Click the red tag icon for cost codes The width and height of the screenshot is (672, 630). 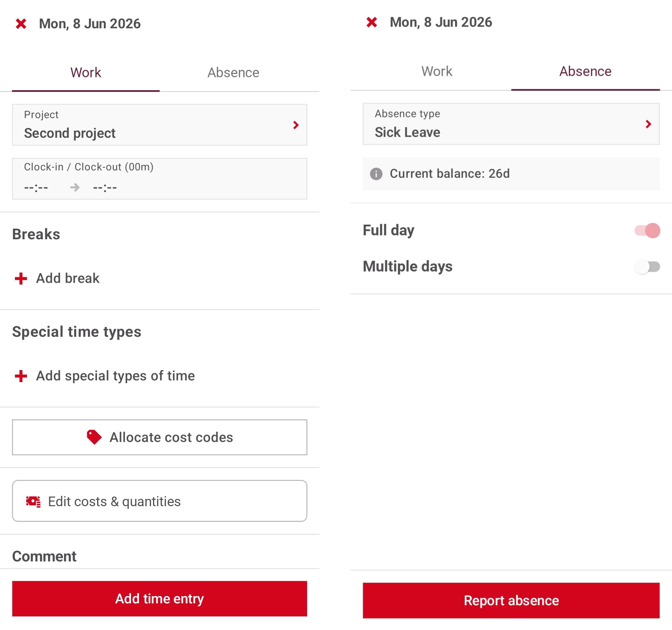point(94,437)
